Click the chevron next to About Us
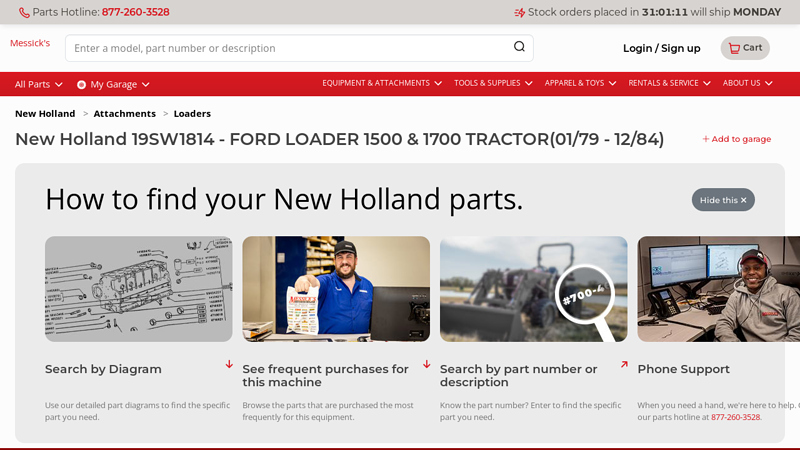Viewport: 800px width, 450px height. 768,84
